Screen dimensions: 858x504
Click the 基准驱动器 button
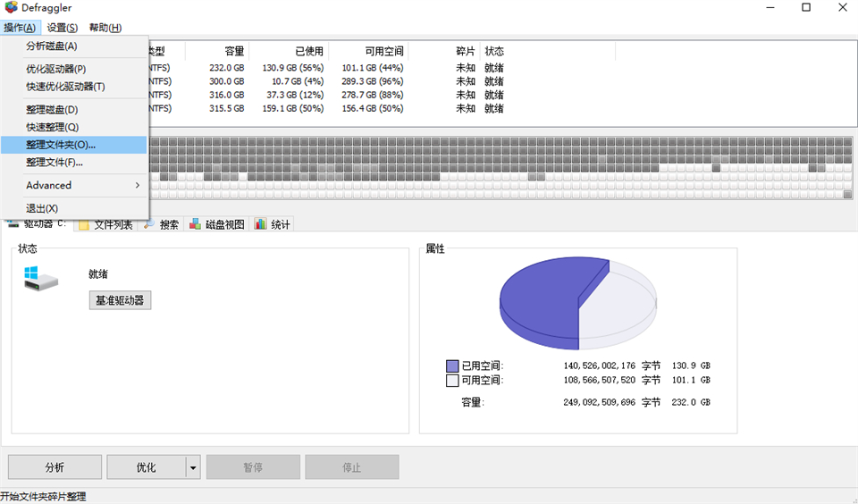(x=120, y=300)
